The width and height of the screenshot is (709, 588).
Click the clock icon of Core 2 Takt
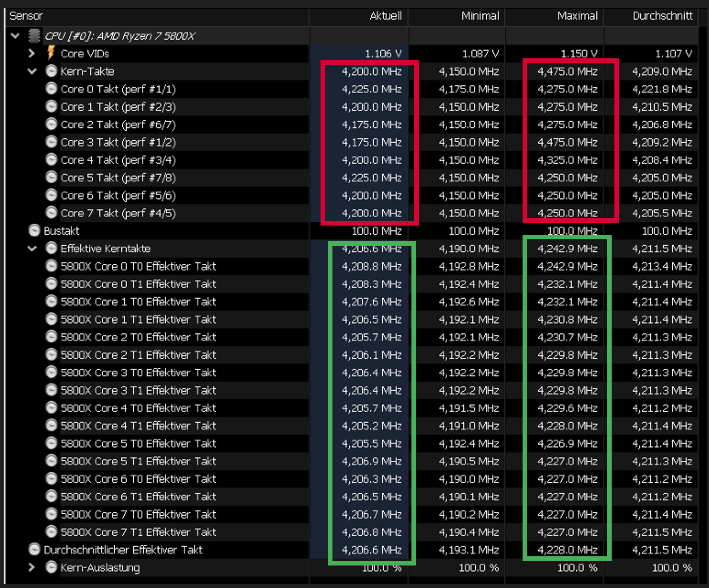click(51, 124)
